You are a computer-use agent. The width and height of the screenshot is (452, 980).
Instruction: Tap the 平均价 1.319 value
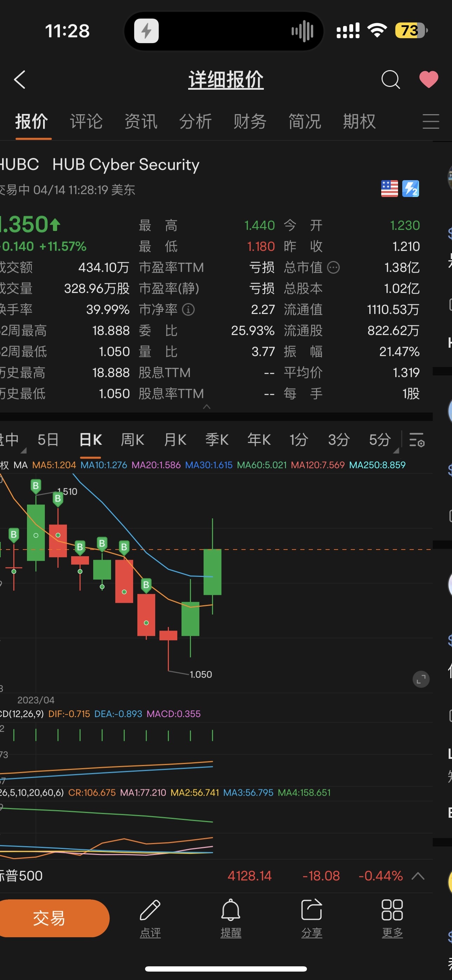coord(406,373)
